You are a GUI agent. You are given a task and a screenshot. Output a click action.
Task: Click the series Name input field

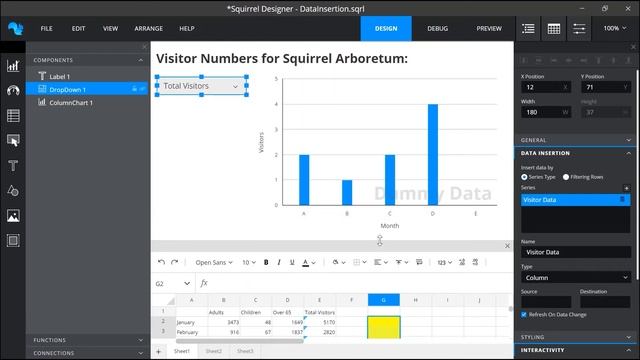coord(576,252)
